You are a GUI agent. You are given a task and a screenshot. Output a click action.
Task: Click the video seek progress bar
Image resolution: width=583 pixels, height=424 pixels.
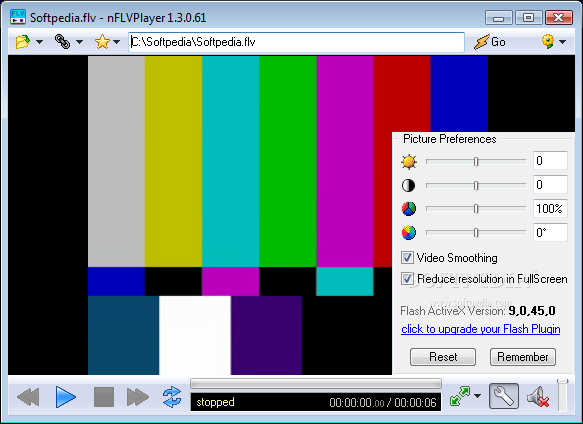point(316,383)
